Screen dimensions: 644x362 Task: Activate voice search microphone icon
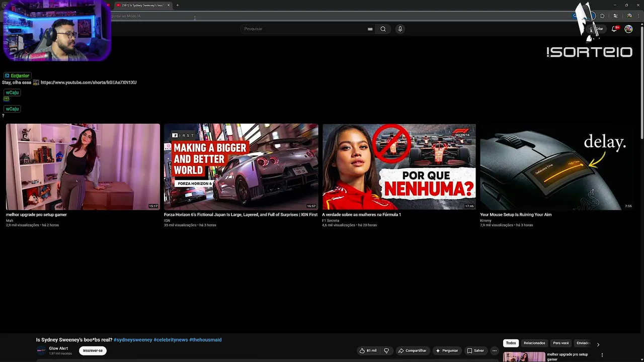400,29
